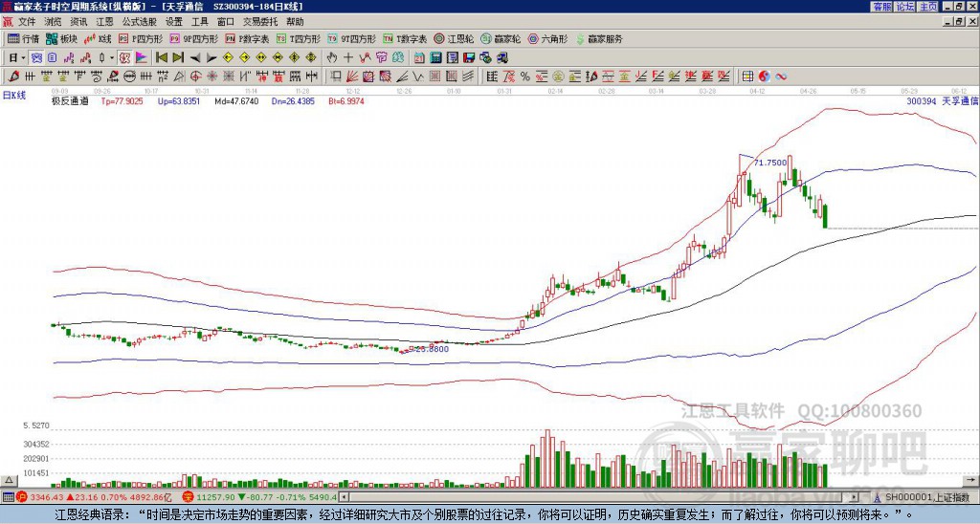
Task: Open the T四方形 tool
Action: coord(299,38)
